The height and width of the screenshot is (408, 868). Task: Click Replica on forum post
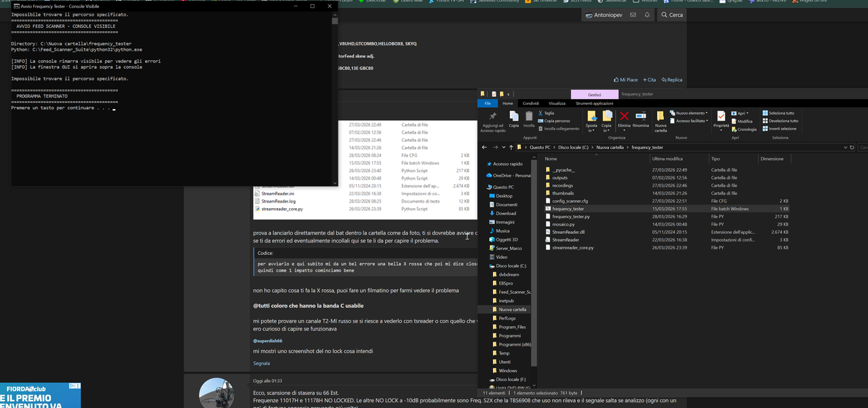tap(671, 79)
